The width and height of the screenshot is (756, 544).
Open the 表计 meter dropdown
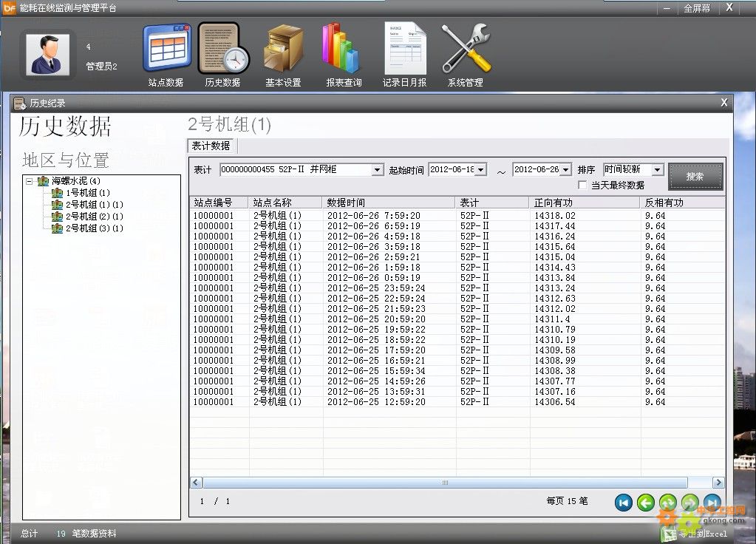[x=377, y=170]
